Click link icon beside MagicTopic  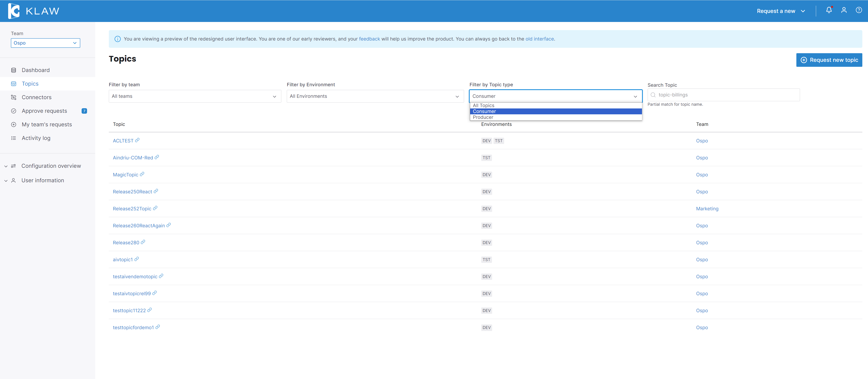[142, 174]
